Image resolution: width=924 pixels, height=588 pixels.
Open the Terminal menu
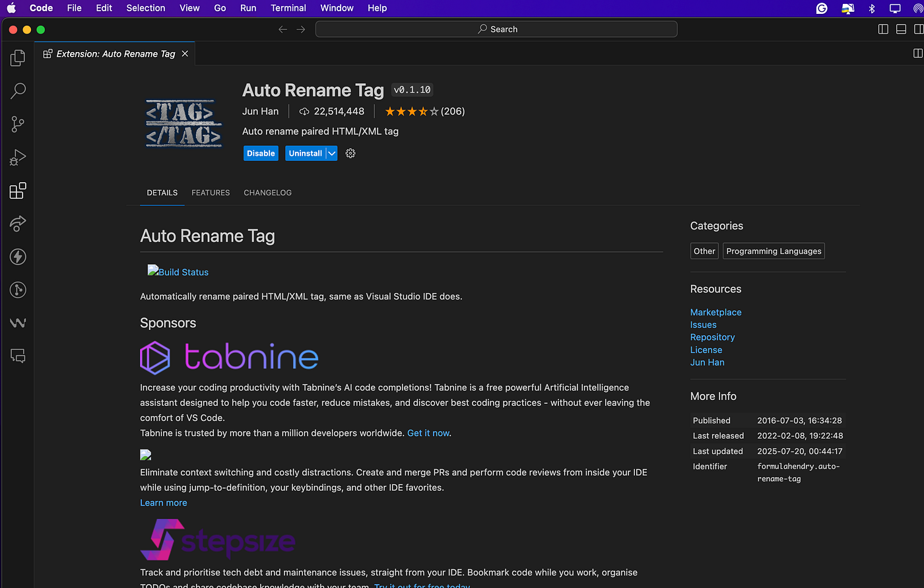pos(288,8)
